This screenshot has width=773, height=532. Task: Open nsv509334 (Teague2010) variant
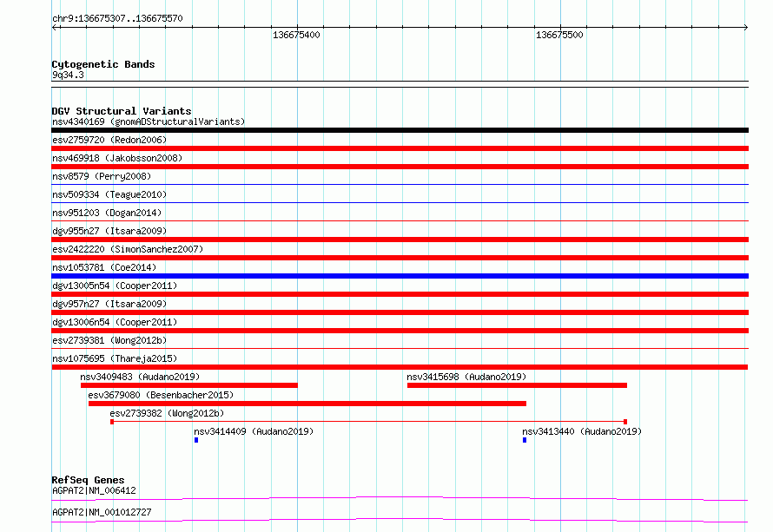pos(109,194)
